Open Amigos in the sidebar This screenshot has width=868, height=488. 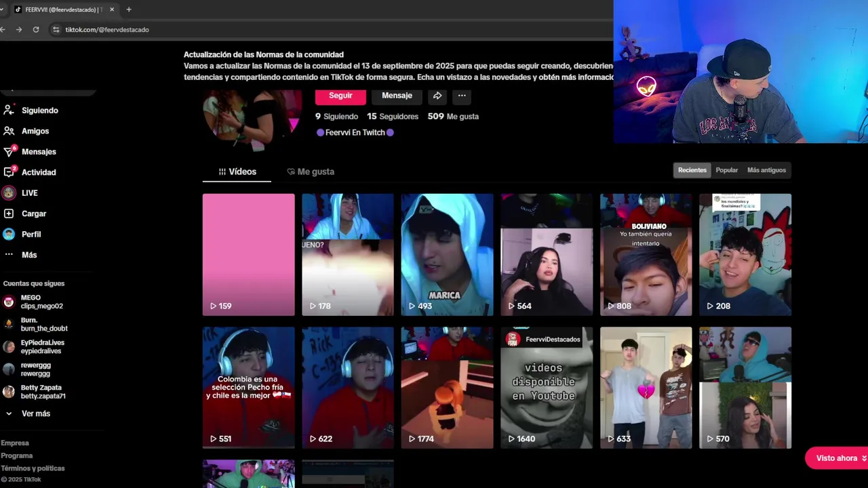[x=27, y=131]
